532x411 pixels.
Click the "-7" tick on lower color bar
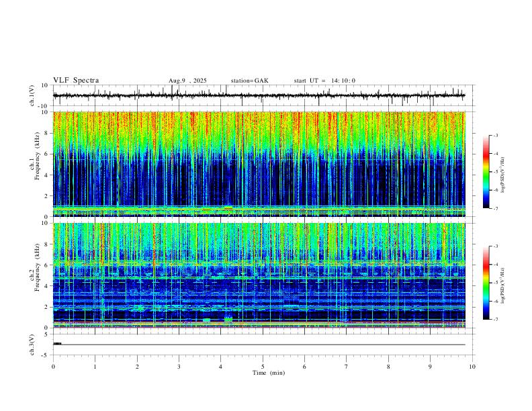pyautogui.click(x=495, y=320)
